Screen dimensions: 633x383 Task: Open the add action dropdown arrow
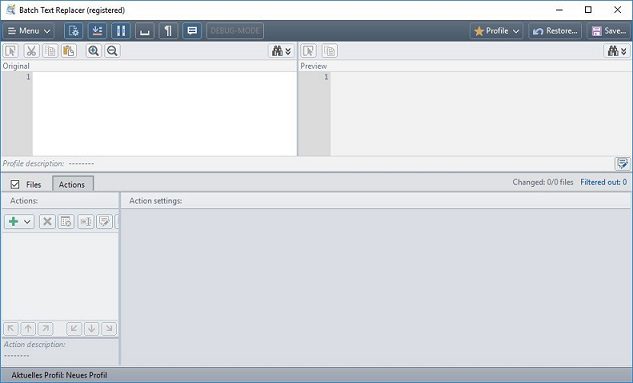tap(27, 222)
